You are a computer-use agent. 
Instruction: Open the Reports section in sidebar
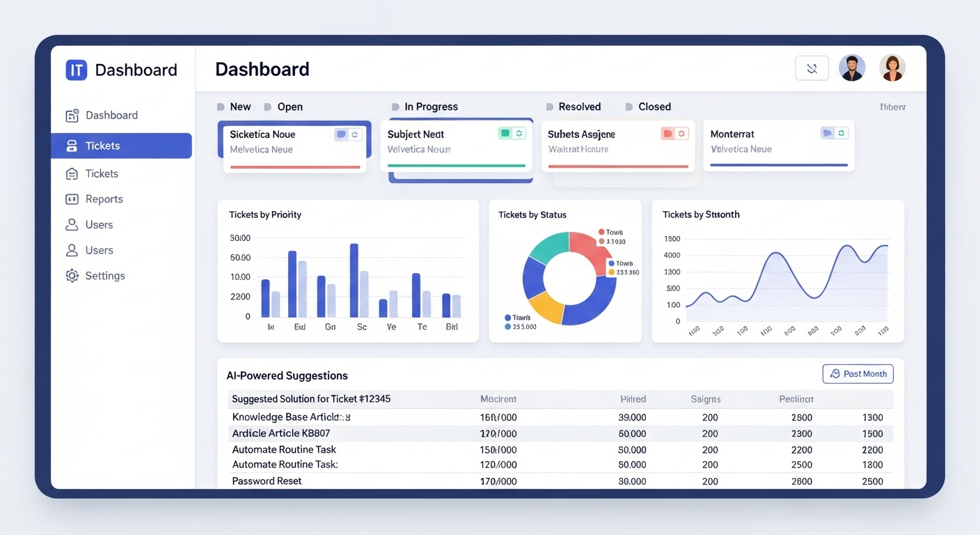(x=104, y=199)
